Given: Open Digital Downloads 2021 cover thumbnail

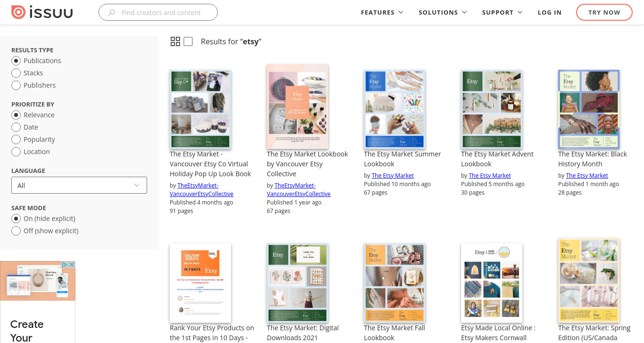Looking at the screenshot, I should [x=297, y=283].
